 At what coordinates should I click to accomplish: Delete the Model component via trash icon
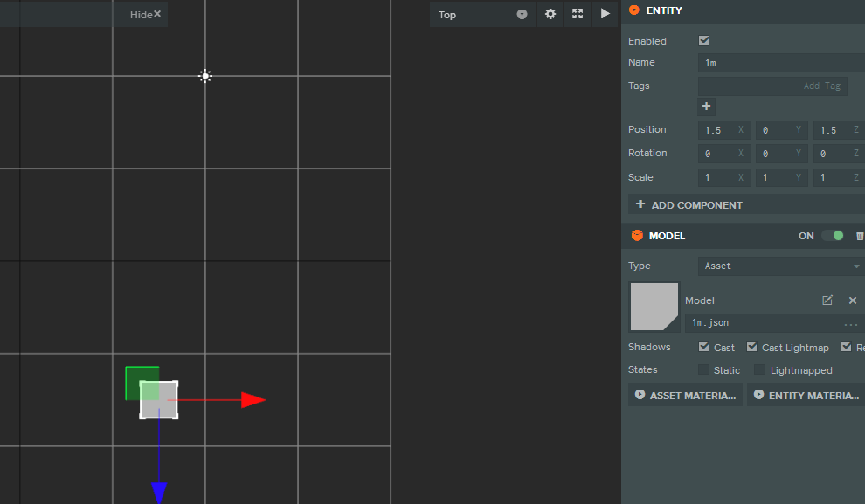pyautogui.click(x=859, y=236)
